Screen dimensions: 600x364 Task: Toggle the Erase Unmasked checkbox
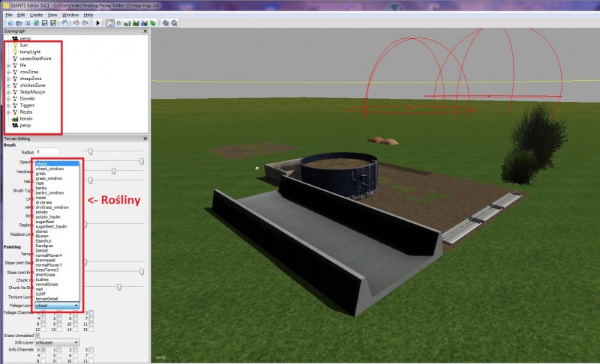click(37, 335)
